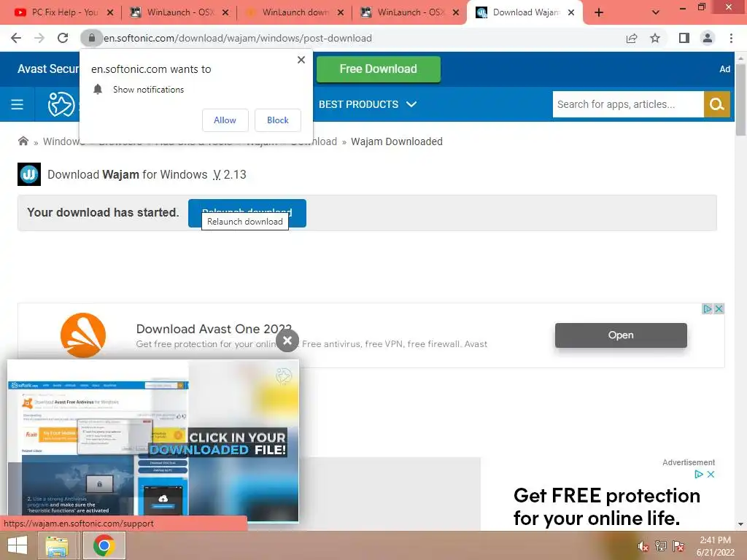
Task: Click the orange search magnifier button
Action: click(x=716, y=104)
